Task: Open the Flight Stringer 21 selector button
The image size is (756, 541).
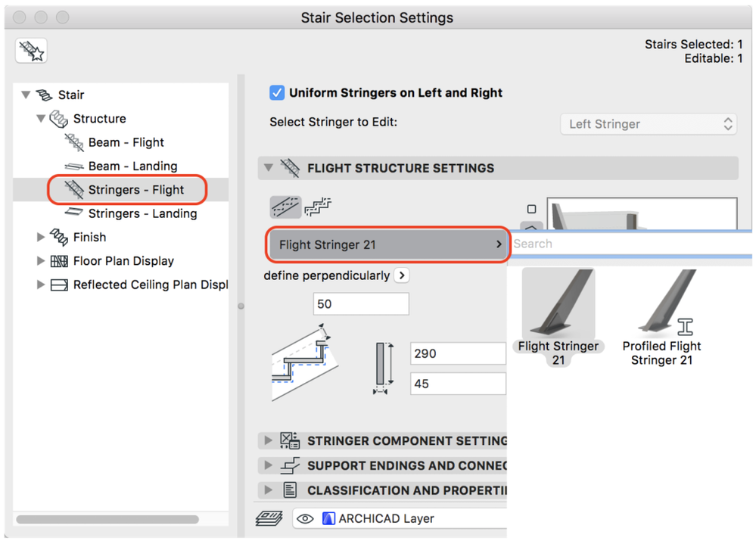Action: (x=388, y=244)
